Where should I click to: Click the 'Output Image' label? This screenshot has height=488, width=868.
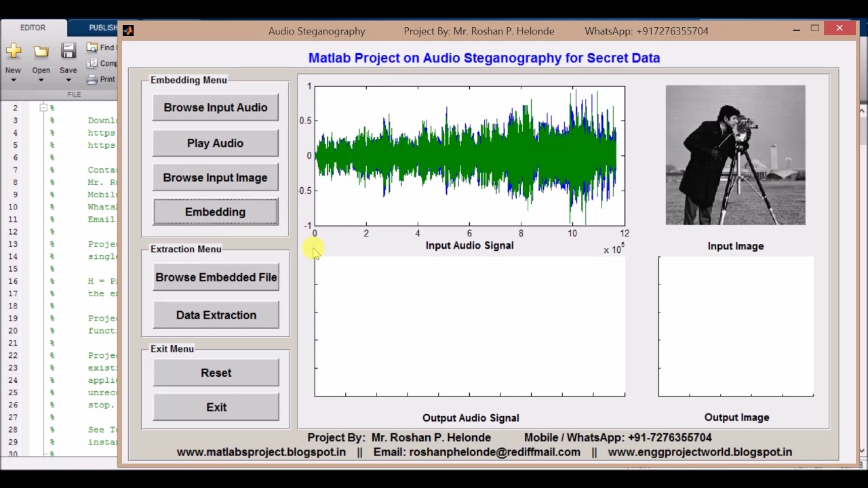(x=736, y=418)
